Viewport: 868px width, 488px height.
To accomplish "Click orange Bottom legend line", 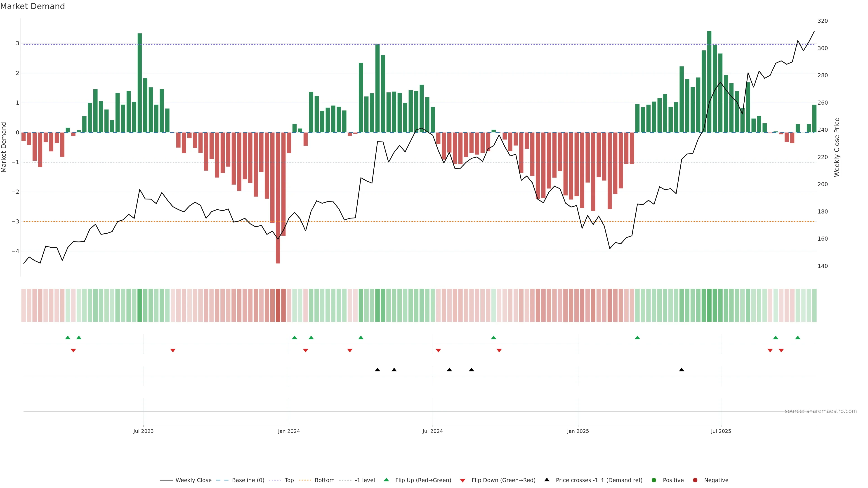I will click(305, 480).
